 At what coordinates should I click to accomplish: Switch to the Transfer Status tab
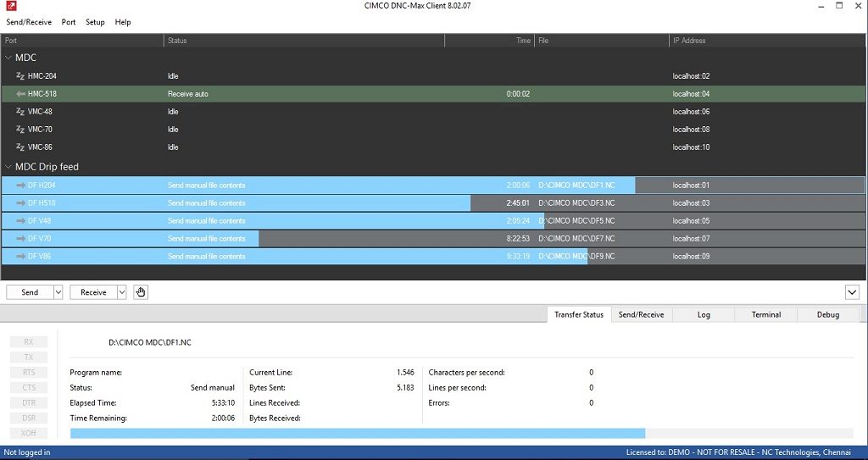(x=579, y=314)
